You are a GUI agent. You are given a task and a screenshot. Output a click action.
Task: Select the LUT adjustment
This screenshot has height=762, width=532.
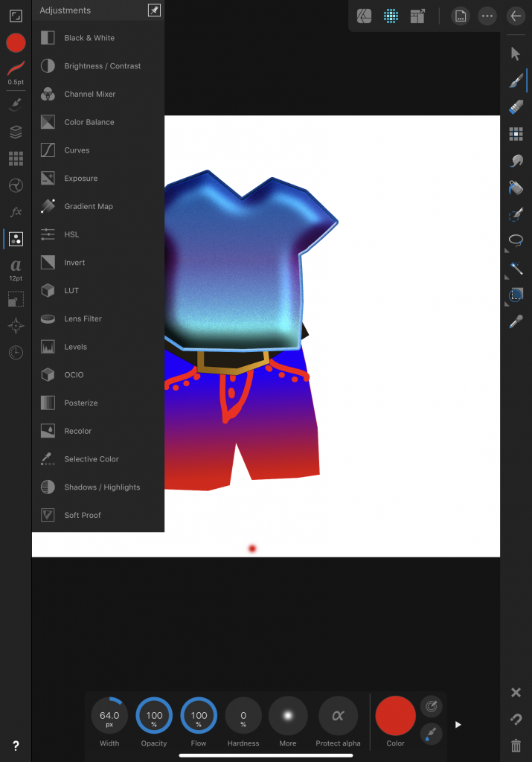click(98, 291)
